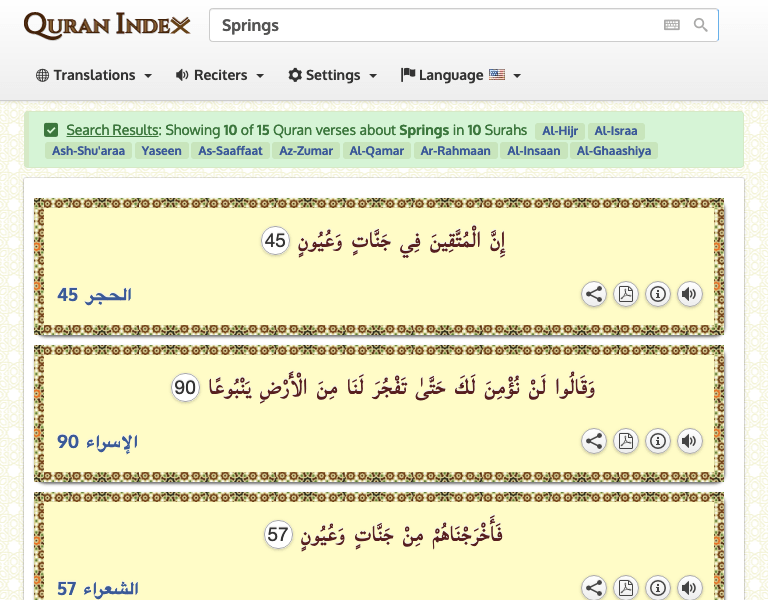This screenshot has width=768, height=600.
Task: Click the search magnifier icon
Action: 701,25
